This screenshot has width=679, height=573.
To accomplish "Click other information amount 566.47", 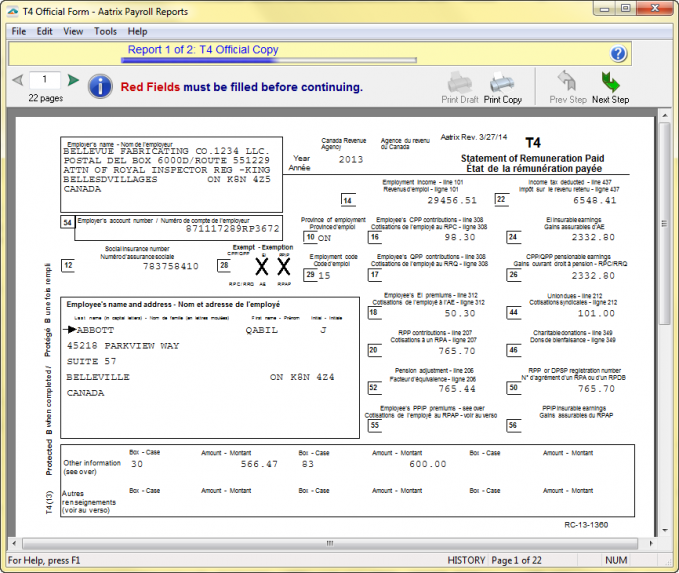I will [259, 464].
